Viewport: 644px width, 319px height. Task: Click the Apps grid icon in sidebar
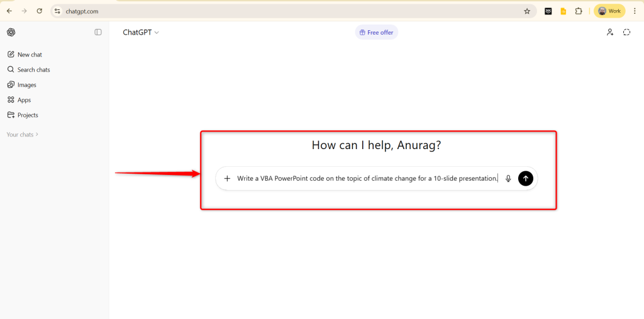click(x=11, y=100)
